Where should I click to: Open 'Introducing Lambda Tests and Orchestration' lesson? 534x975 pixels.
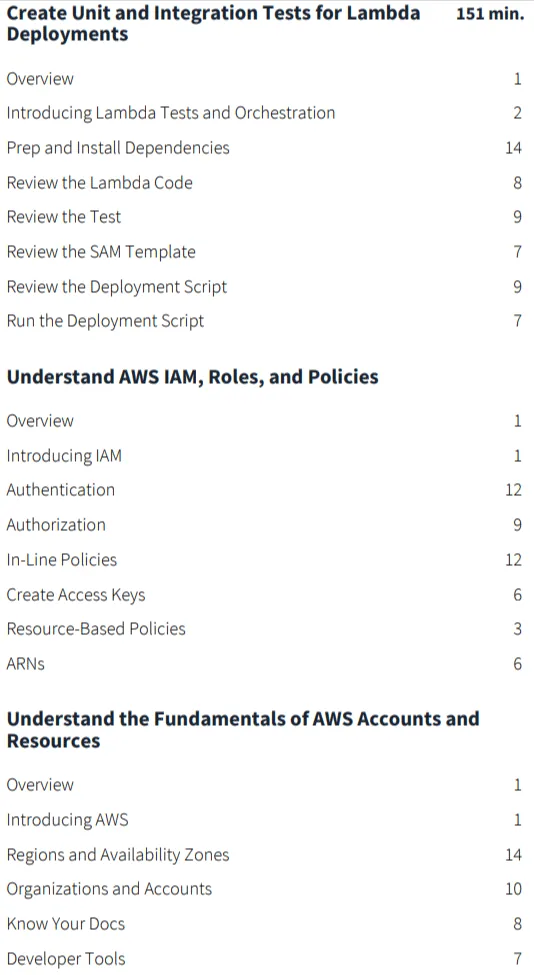coord(170,113)
